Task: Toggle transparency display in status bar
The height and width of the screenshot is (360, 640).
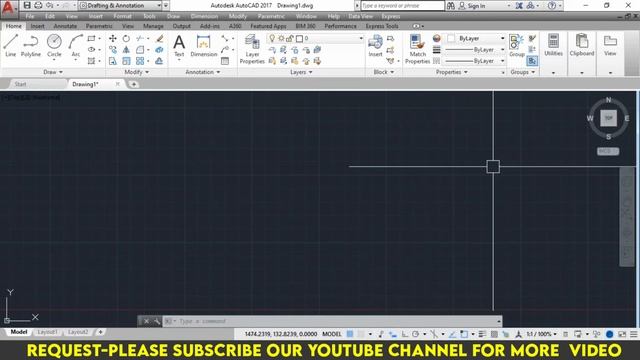Action: (x=494, y=334)
